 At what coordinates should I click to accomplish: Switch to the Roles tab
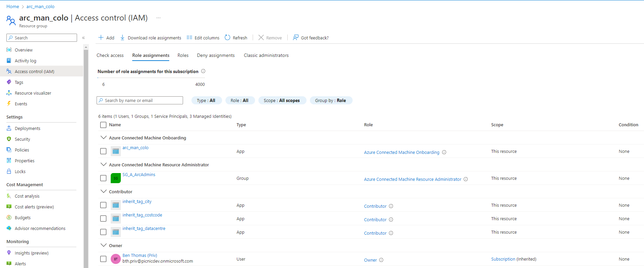click(x=183, y=55)
